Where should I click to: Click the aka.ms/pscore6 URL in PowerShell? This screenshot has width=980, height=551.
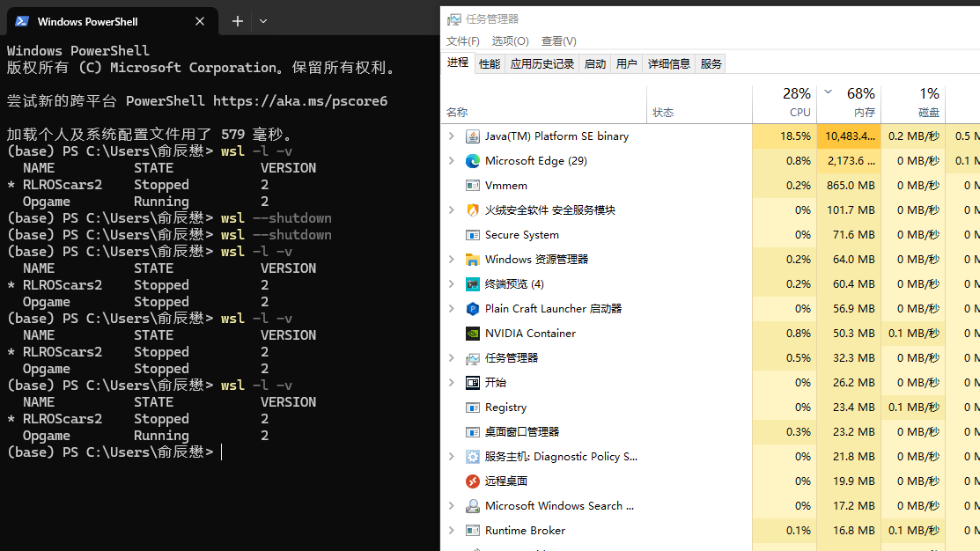pos(300,101)
